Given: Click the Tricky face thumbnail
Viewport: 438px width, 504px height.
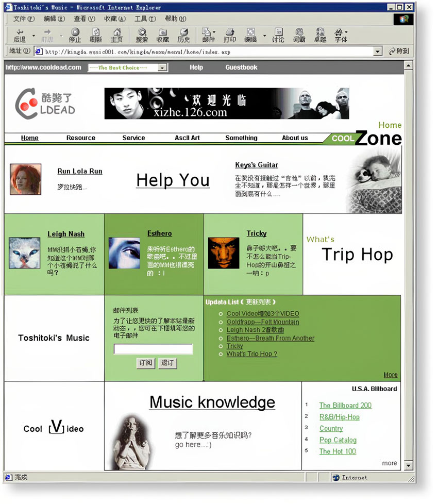Looking at the screenshot, I should [223, 253].
